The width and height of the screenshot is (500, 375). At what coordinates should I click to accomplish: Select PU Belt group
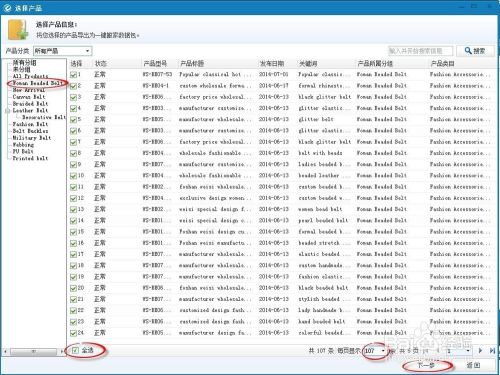tap(23, 151)
